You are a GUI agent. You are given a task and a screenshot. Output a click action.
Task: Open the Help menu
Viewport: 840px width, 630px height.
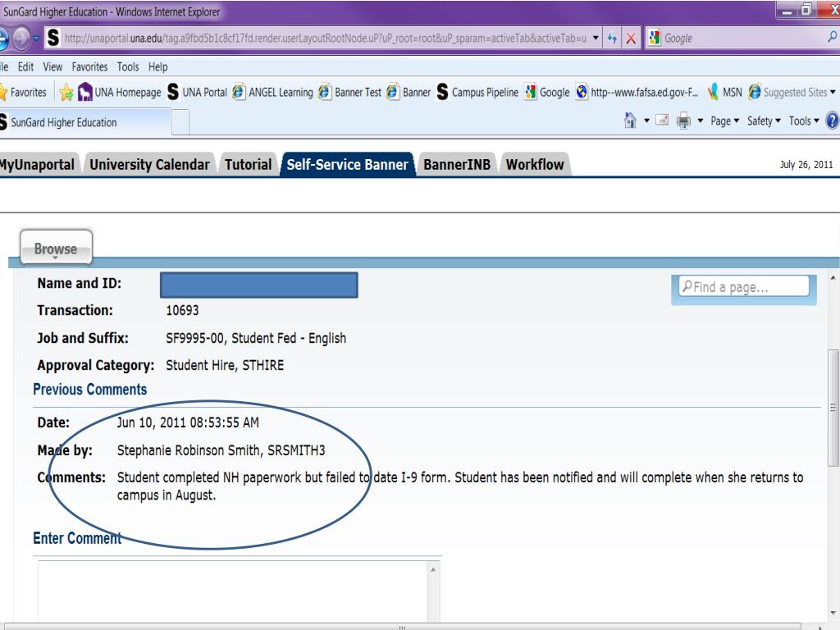pyautogui.click(x=158, y=67)
